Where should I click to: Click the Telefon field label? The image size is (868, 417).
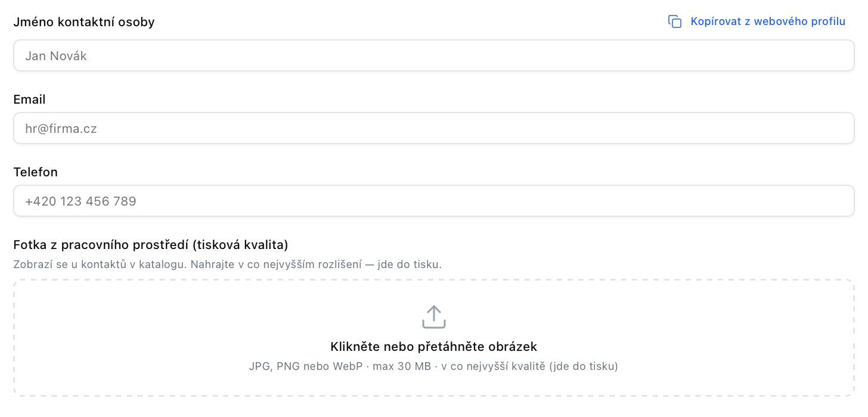pos(36,172)
